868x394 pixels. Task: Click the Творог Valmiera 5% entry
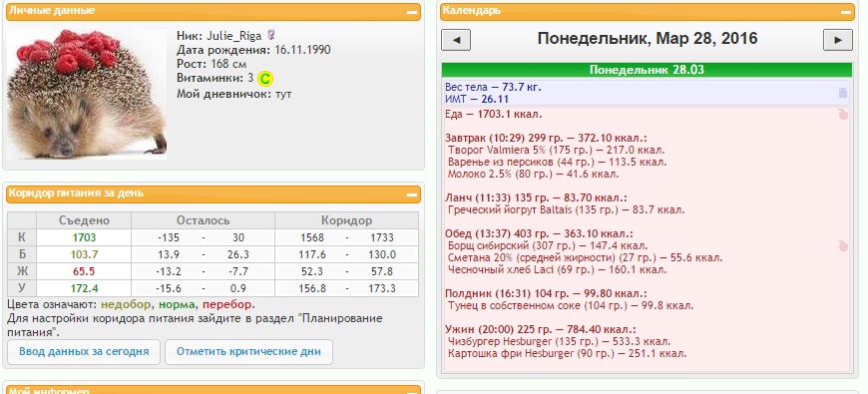pos(557,150)
